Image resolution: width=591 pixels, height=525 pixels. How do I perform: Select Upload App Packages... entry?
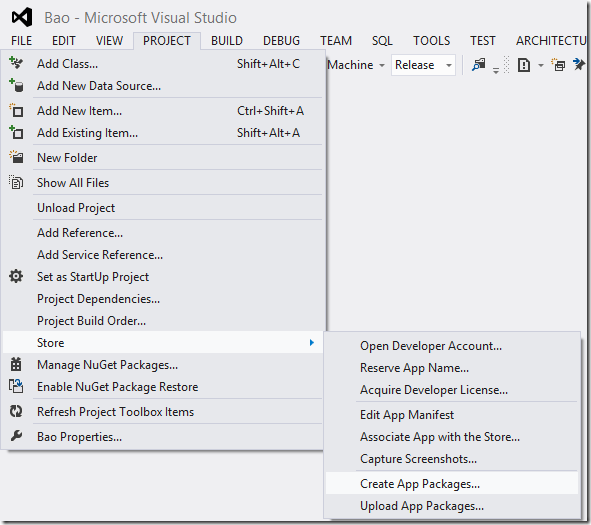[452, 505]
